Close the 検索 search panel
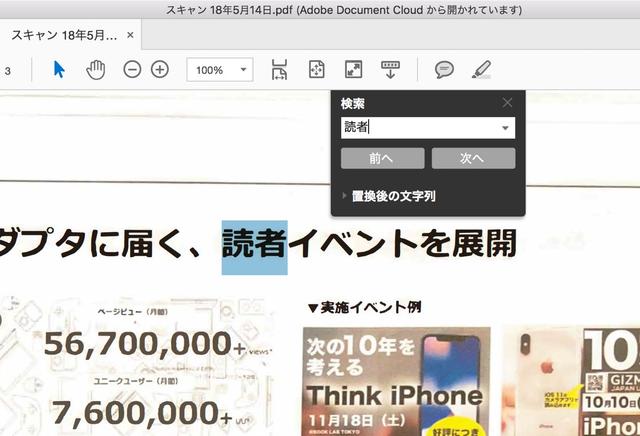The width and height of the screenshot is (640, 436). click(x=507, y=102)
